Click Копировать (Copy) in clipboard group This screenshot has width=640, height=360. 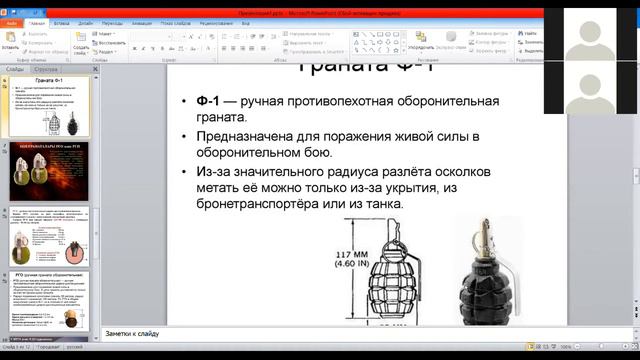click(38, 43)
